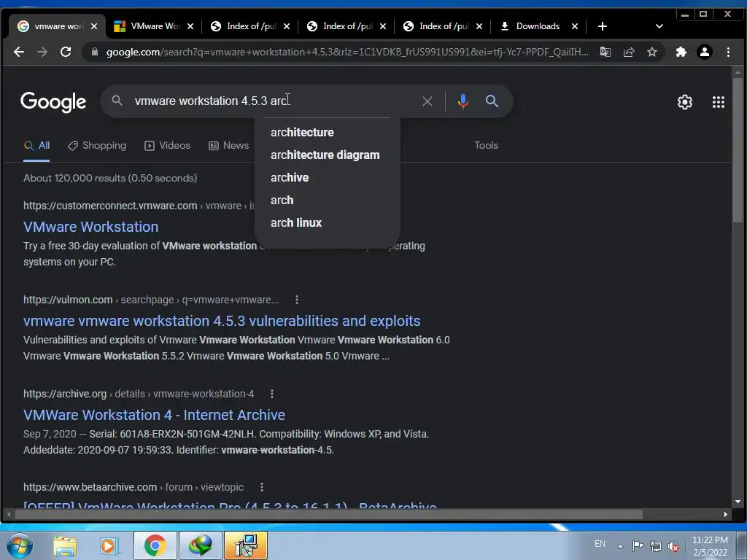Open the Chrome profile avatar
Screen dimensions: 747x560
pos(705,52)
